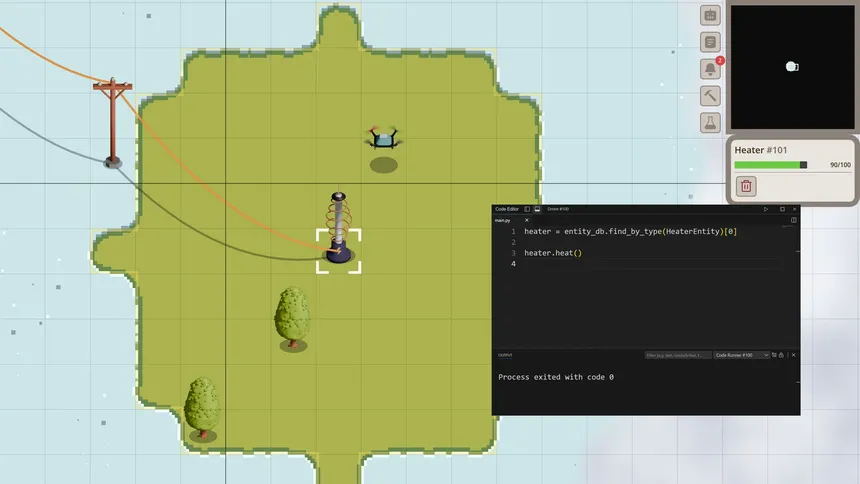Viewport: 860px width, 484px height.
Task: Select the Output panel tab
Action: [505, 355]
